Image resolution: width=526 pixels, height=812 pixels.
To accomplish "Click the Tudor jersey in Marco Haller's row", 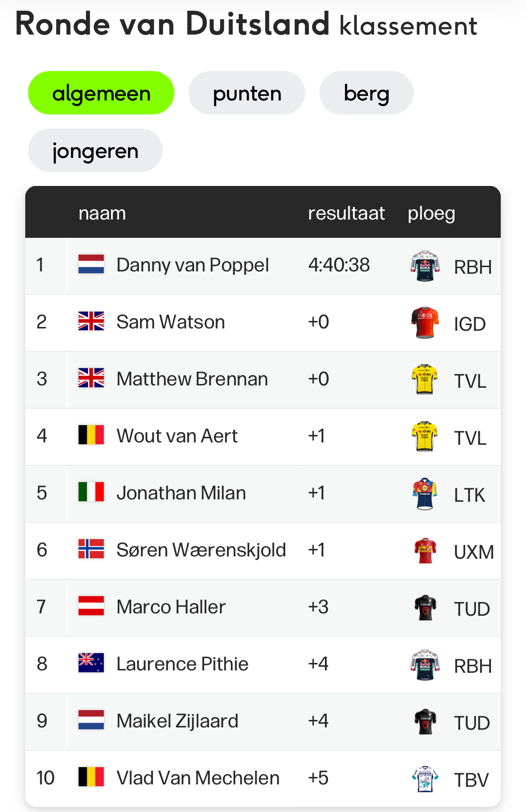I will 425,608.
